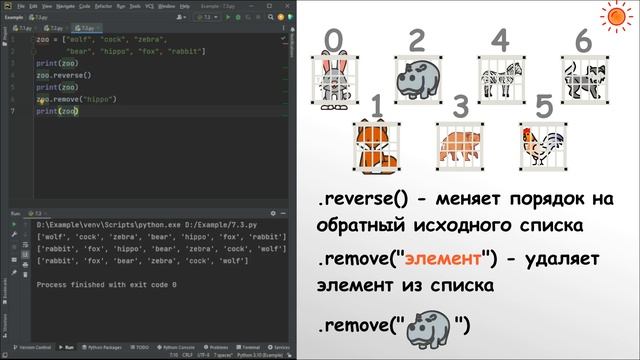Click the caged fox picture numbered 1
The image size is (640, 360).
377,147
